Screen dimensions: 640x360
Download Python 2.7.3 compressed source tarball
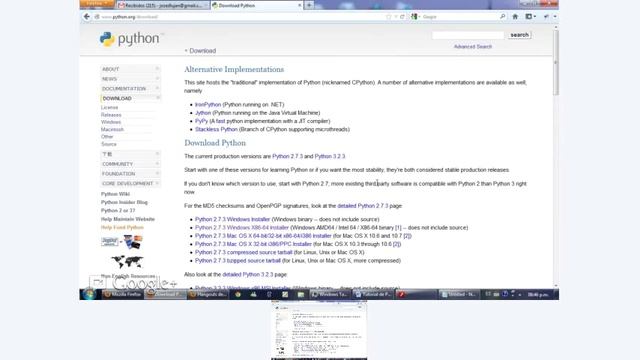[243, 252]
